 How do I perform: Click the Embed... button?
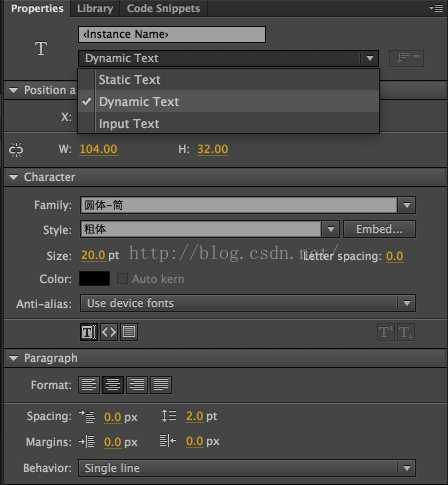tap(379, 229)
